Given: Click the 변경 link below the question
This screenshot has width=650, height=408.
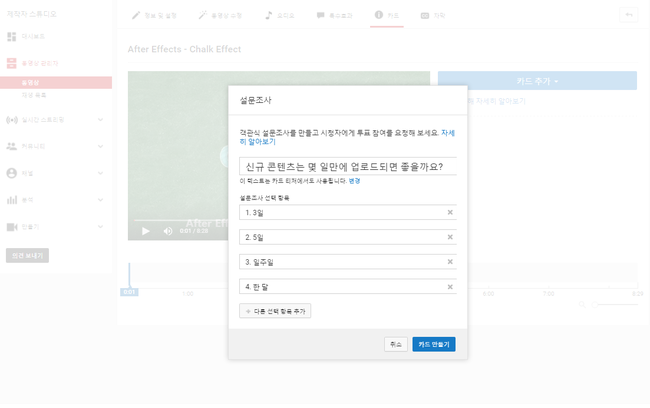Looking at the screenshot, I should (x=354, y=181).
